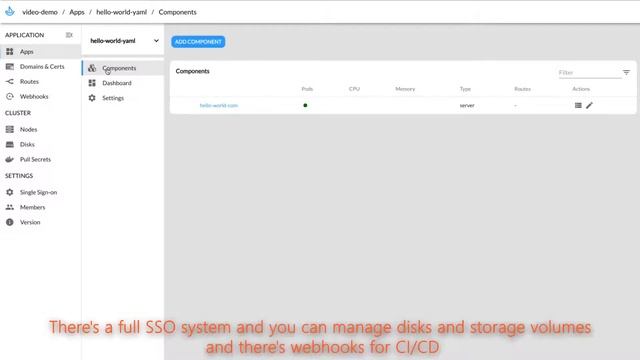Click the ADD COMPONENT button
640x360 pixels.
[198, 42]
